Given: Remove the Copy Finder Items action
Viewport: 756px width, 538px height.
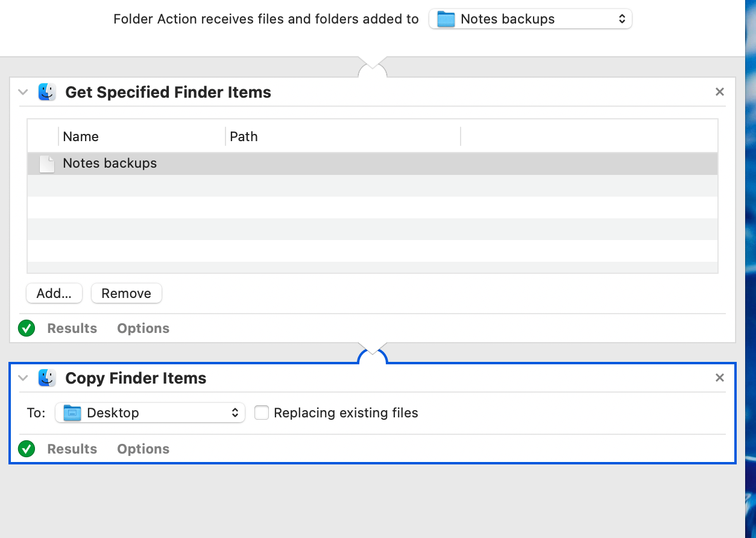Looking at the screenshot, I should coord(719,378).
